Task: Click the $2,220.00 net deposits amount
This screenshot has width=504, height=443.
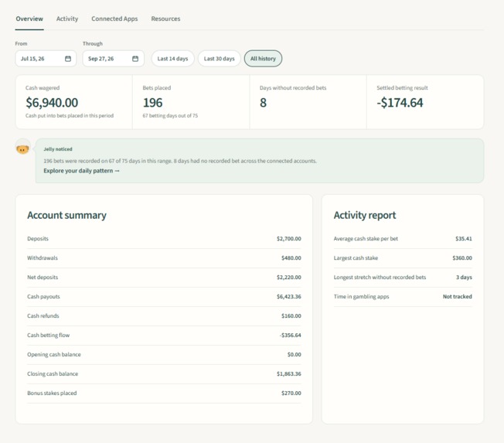Action: pos(289,277)
